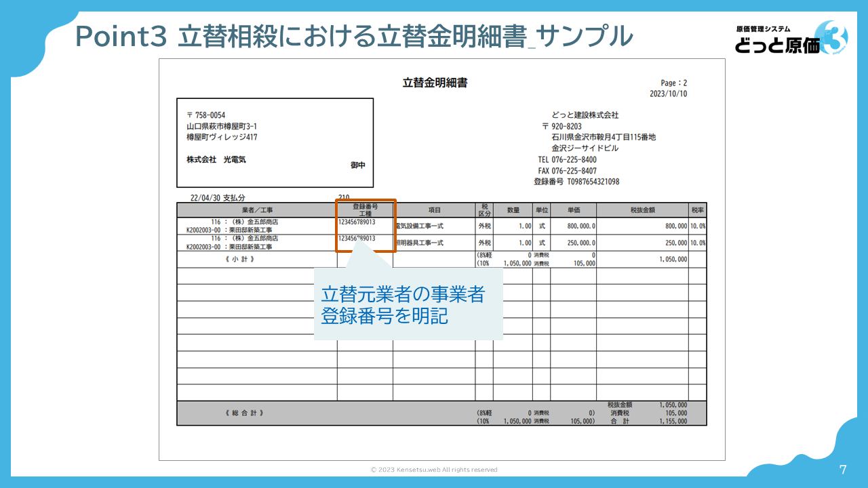
Task: Click the highlighted 登録番号 orange frame
Action: (x=366, y=226)
